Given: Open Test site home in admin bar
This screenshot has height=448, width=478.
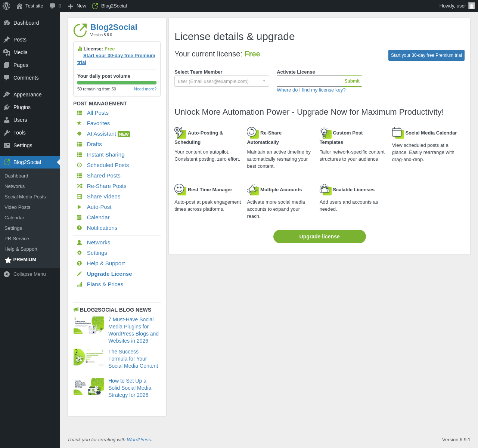Looking at the screenshot, I should (30, 6).
